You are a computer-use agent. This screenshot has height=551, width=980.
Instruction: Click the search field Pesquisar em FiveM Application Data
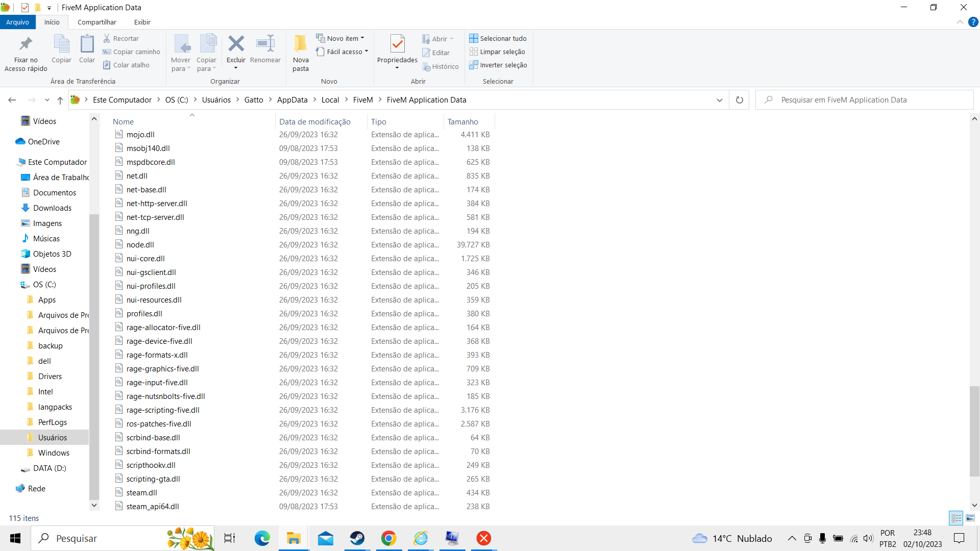pos(864,100)
